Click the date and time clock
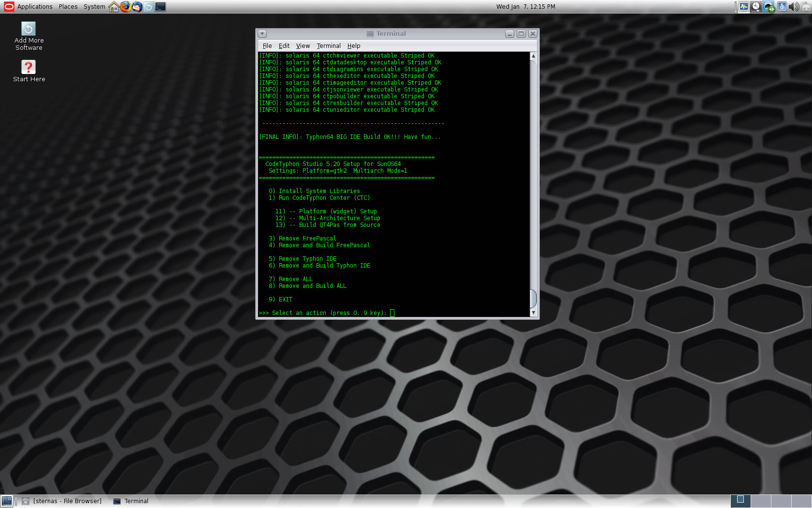812x508 pixels. point(525,7)
